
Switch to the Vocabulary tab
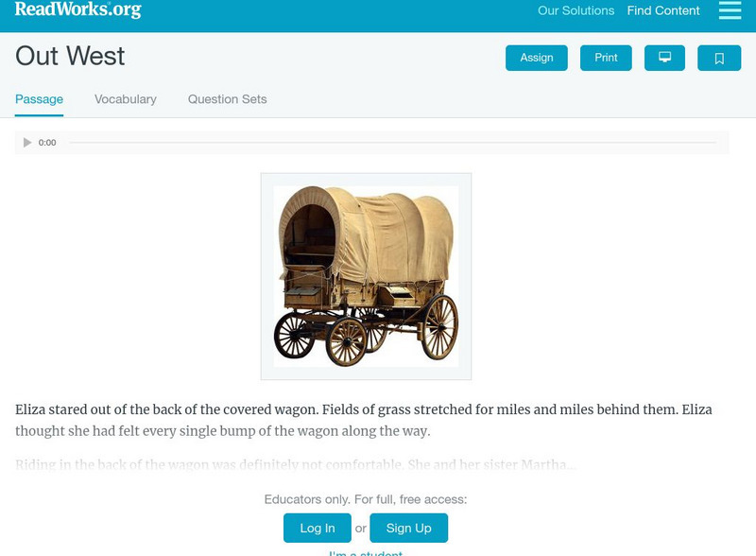(126, 99)
